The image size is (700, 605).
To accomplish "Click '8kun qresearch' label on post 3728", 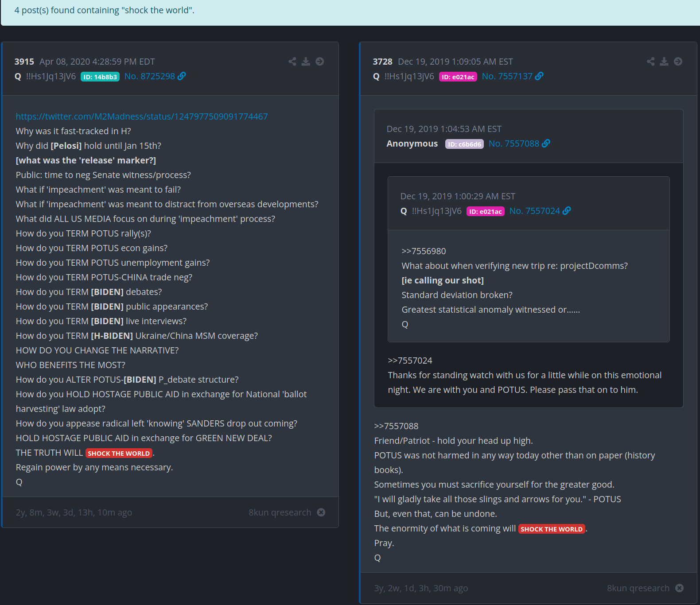I will 638,588.
